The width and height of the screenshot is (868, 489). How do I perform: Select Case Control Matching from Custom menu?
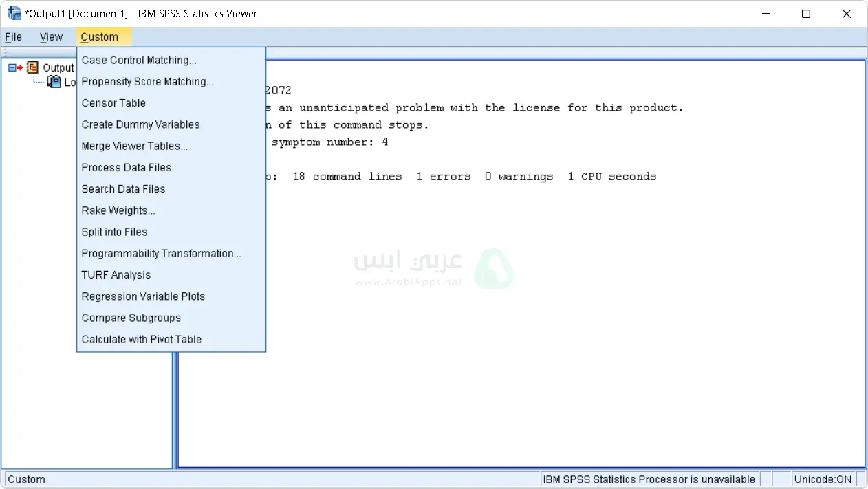click(x=138, y=60)
